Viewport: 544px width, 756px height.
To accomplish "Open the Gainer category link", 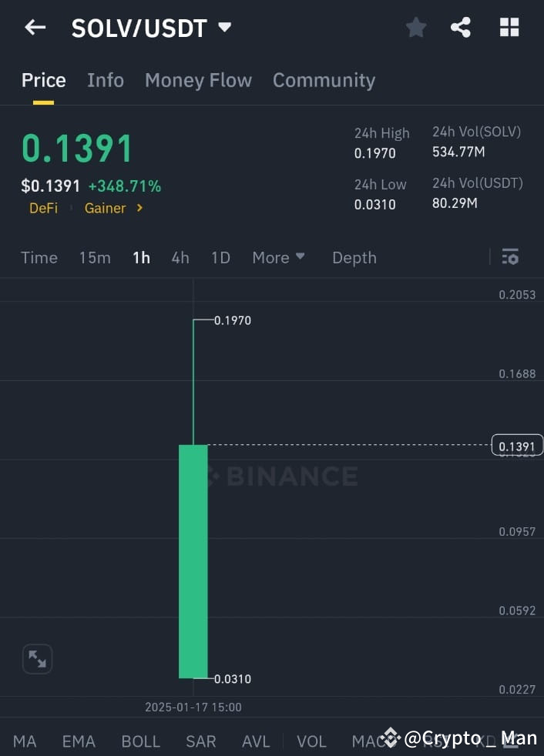I will 106,208.
